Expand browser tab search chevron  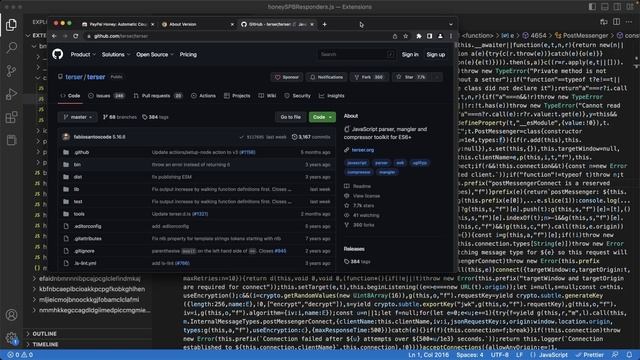[451, 24]
